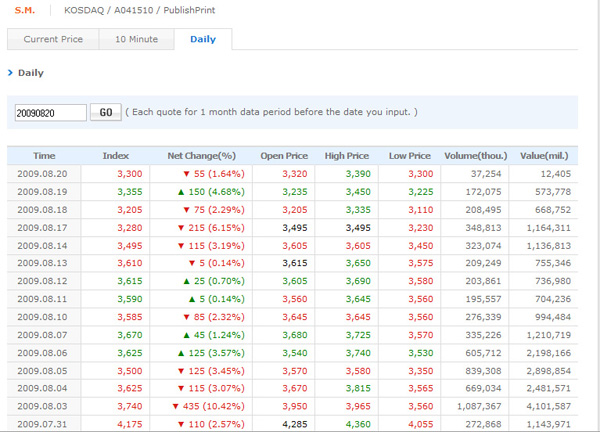The height and width of the screenshot is (432, 600).
Task: Click the high price 3,815
Action: 358,388
